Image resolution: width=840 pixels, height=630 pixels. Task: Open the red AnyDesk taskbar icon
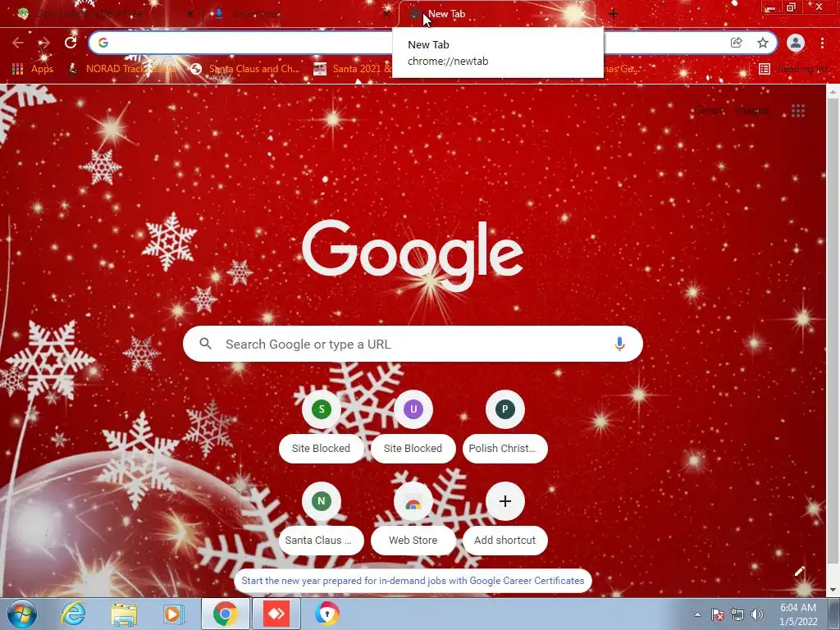click(276, 614)
